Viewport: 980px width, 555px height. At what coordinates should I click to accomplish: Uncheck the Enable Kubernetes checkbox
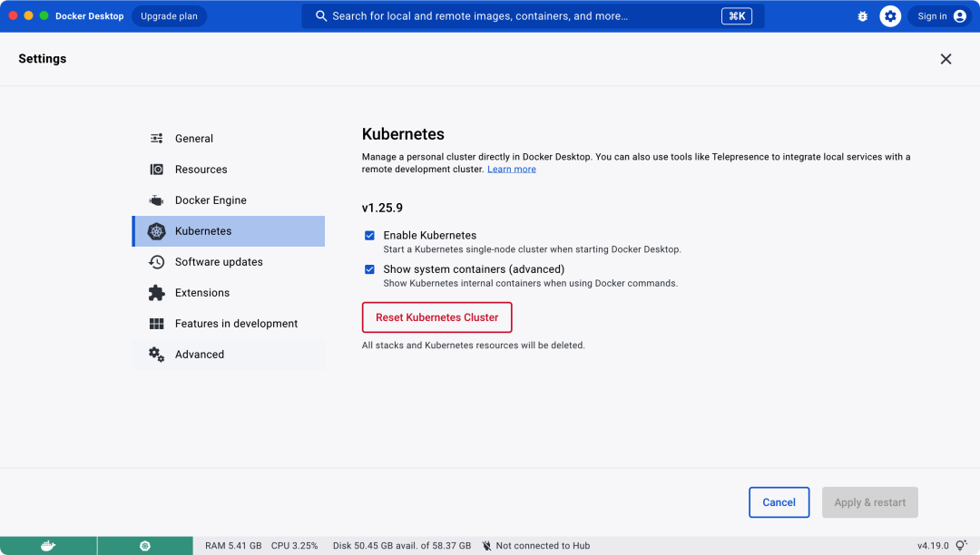tap(369, 236)
